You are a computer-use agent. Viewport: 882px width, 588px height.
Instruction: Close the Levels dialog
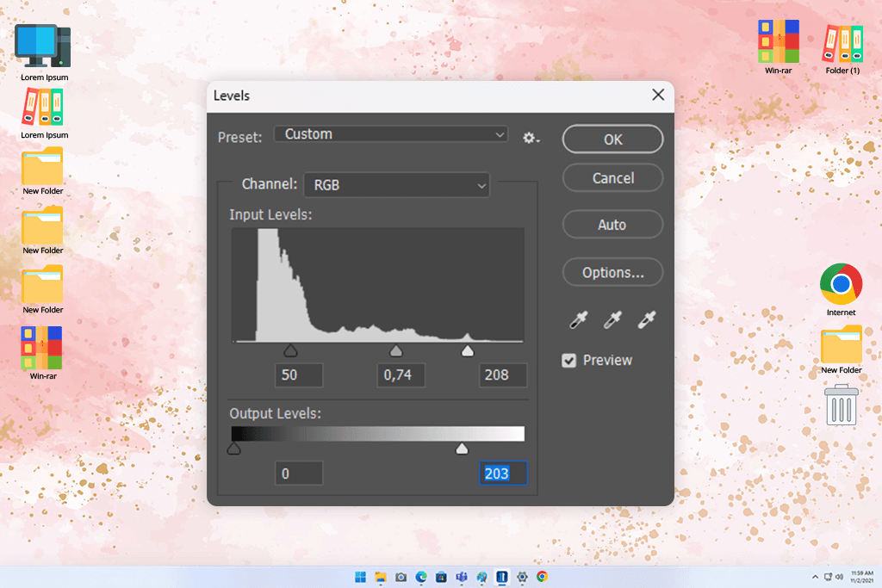click(658, 95)
